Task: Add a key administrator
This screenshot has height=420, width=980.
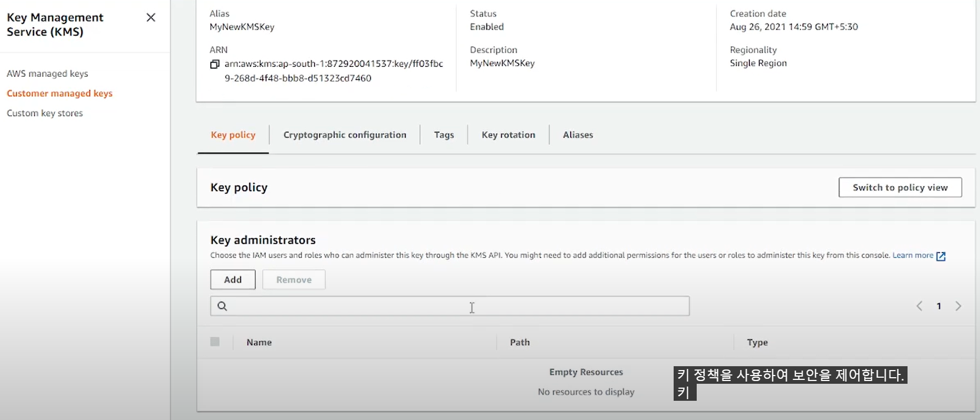Action: point(233,279)
